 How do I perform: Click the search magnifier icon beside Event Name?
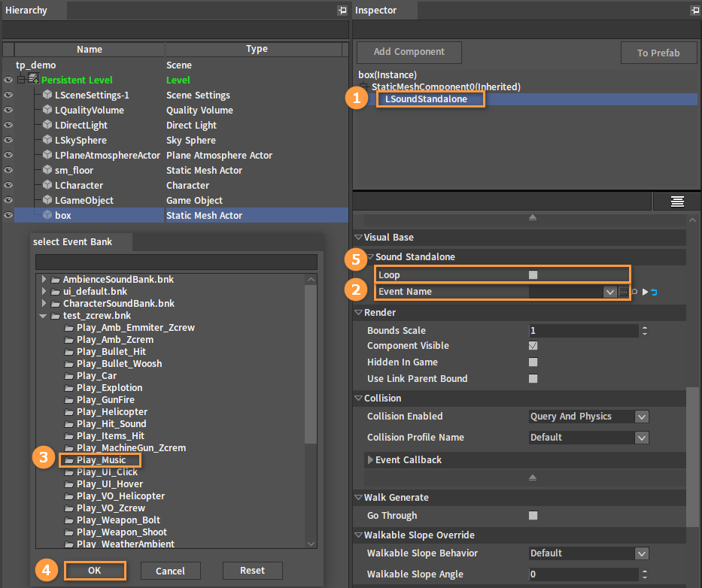tap(634, 292)
